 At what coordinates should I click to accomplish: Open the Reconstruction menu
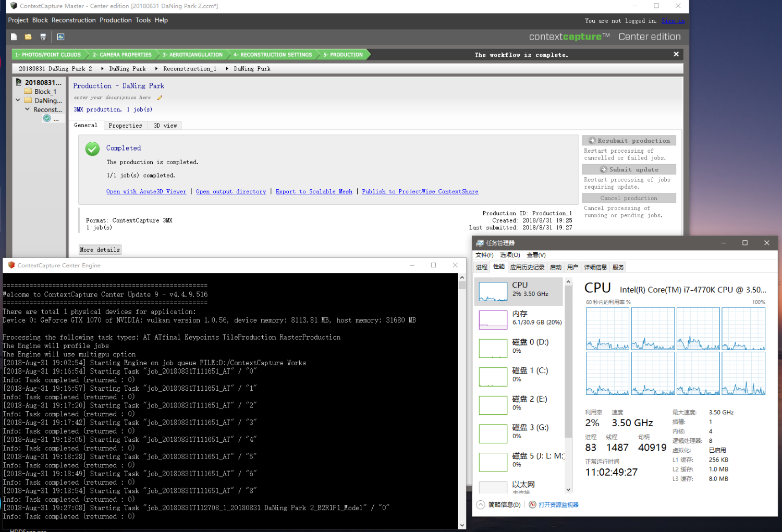coord(74,20)
